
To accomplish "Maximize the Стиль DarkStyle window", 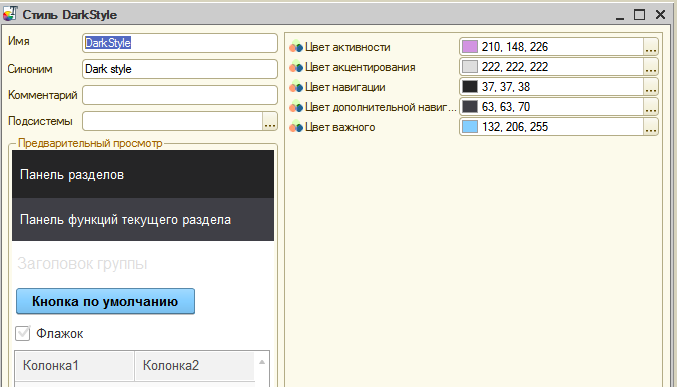I will click(639, 15).
